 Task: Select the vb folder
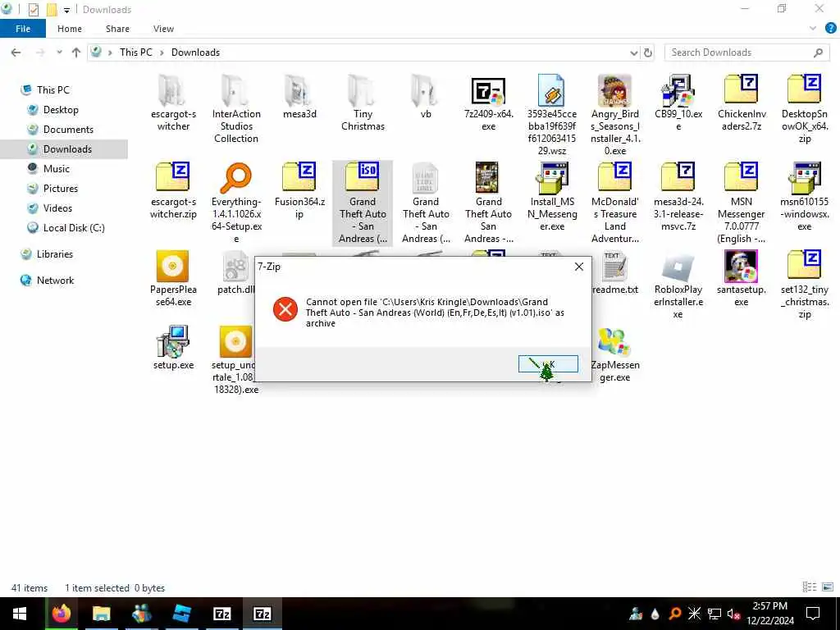pyautogui.click(x=426, y=97)
